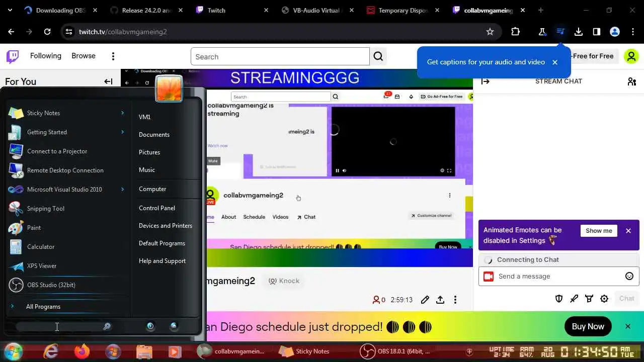The width and height of the screenshot is (644, 362).
Task: Open the Browse menu item
Action: click(84, 56)
